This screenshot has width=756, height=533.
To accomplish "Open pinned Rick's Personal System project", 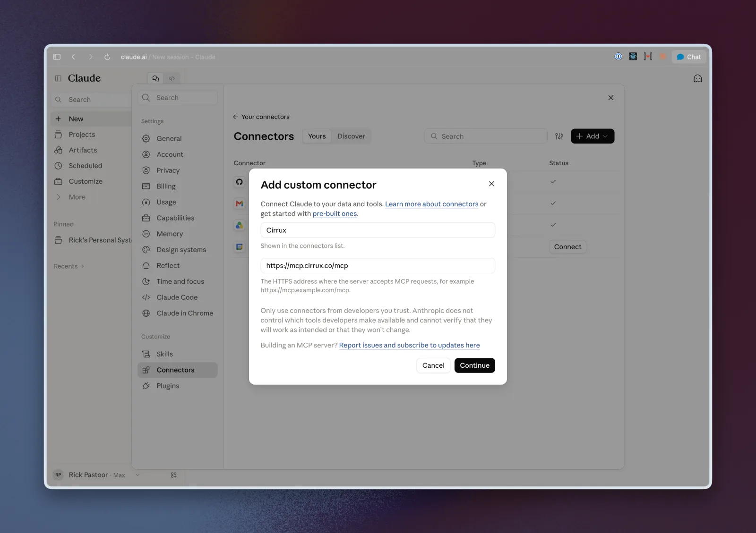I will click(91, 240).
